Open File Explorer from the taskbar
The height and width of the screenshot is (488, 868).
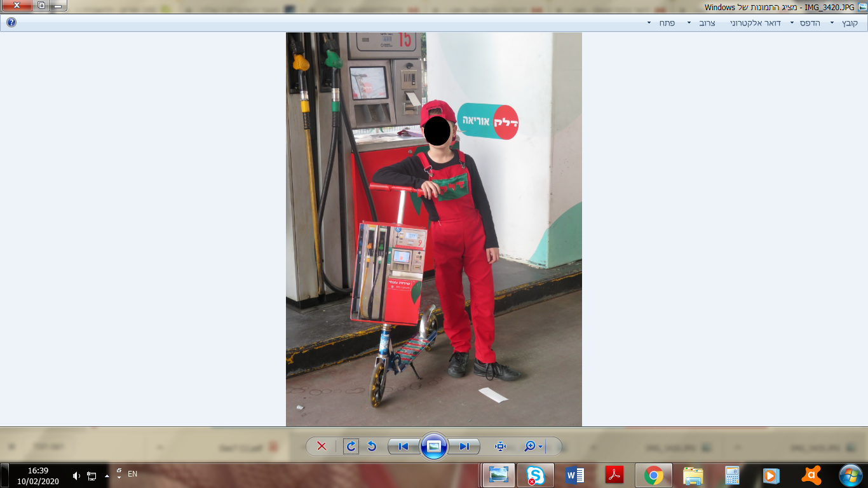coord(693,475)
